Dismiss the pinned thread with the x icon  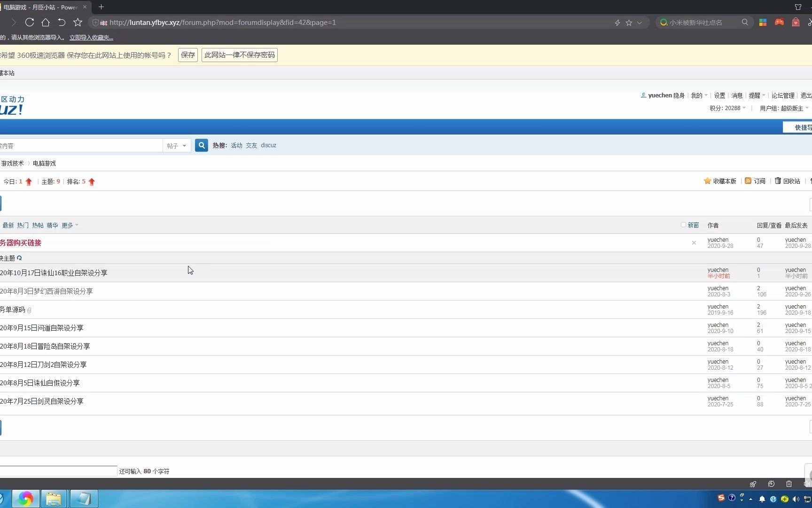(694, 243)
